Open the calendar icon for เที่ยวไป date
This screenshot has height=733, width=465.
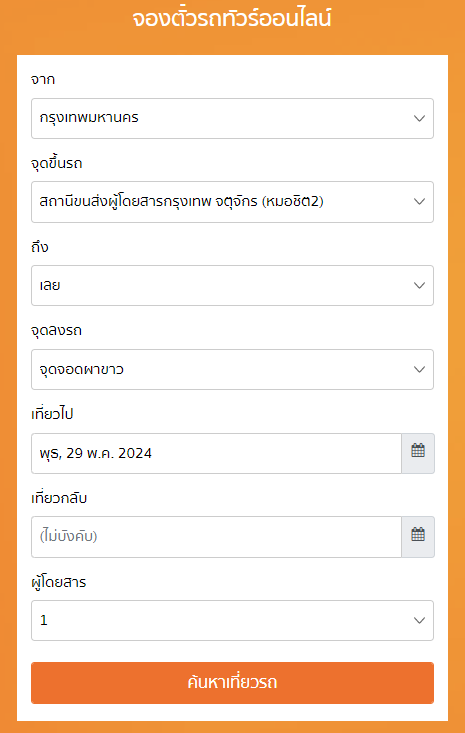click(x=418, y=453)
